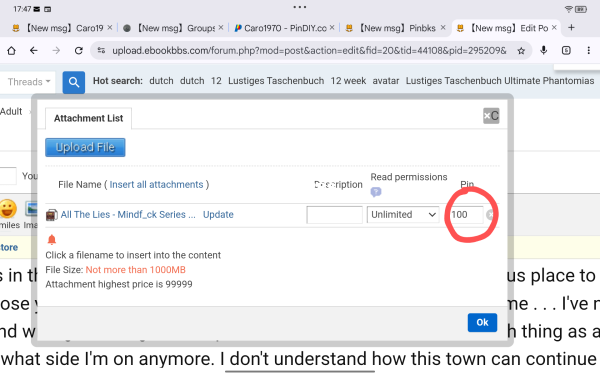The image size is (600, 375).
Task: Confirm with the Ok button
Action: [x=482, y=323]
